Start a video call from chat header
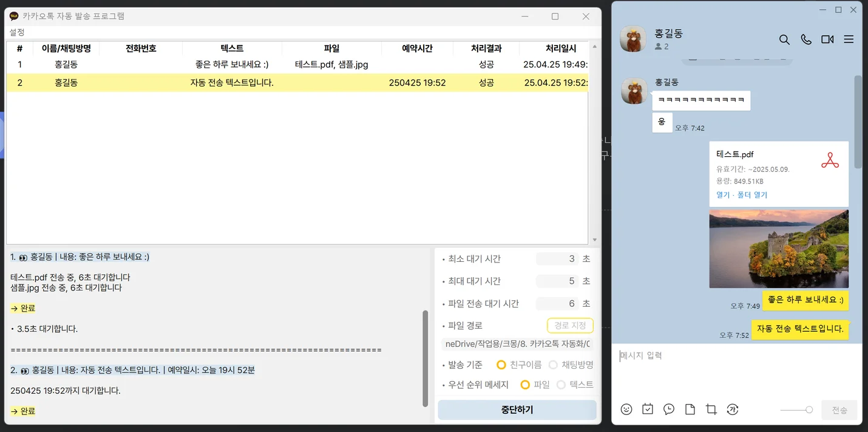This screenshot has width=868, height=432. click(x=827, y=39)
